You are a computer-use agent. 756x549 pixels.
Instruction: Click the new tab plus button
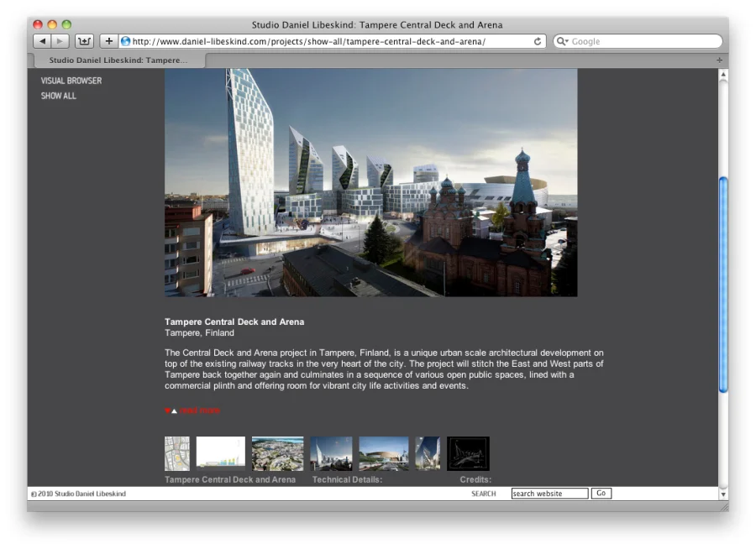coord(719,60)
